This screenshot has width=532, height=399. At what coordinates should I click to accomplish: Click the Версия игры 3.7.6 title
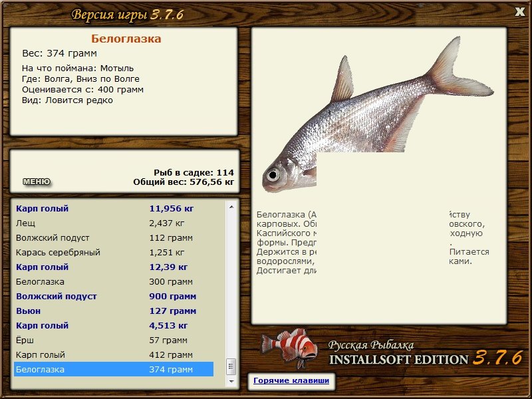[x=127, y=15]
